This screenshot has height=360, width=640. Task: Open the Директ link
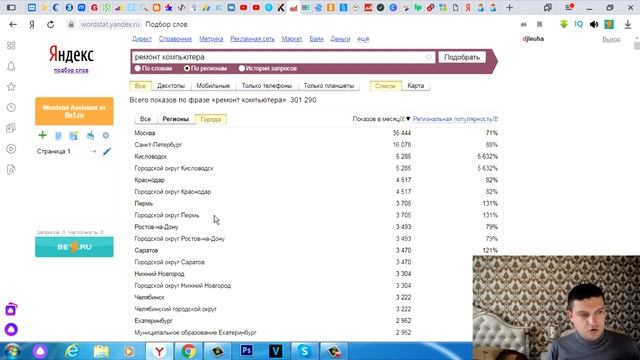tap(142, 39)
